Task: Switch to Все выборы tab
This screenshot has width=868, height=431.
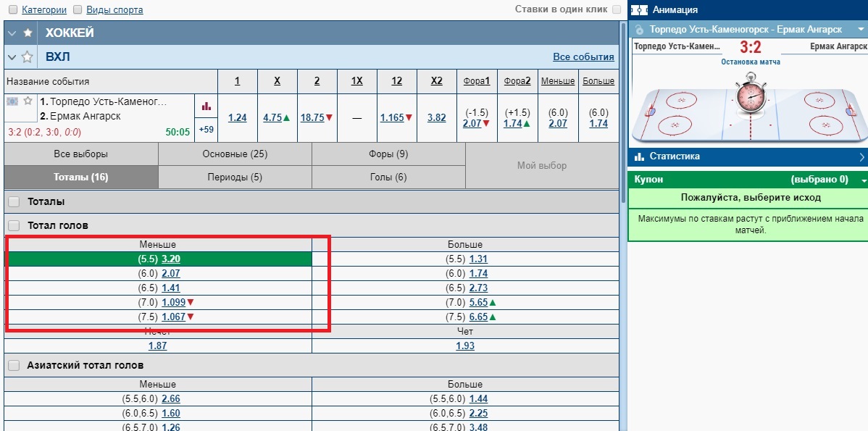Action: [x=81, y=154]
